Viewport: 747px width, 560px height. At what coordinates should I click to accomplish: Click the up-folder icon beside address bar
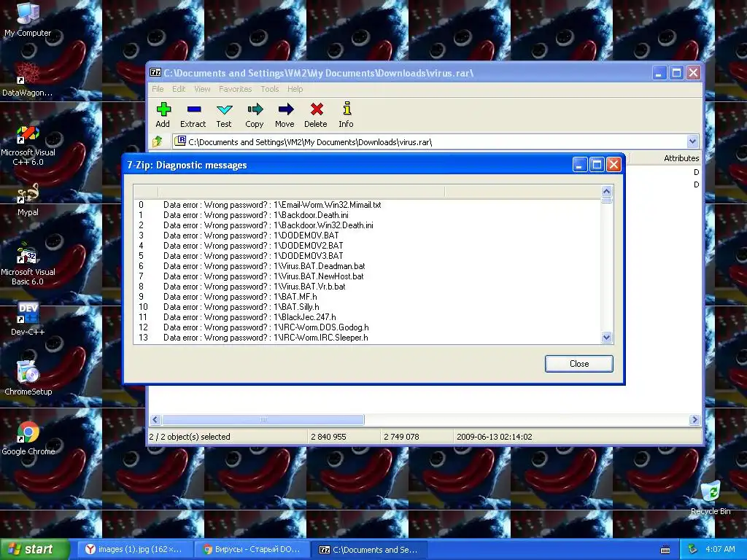[x=158, y=141]
